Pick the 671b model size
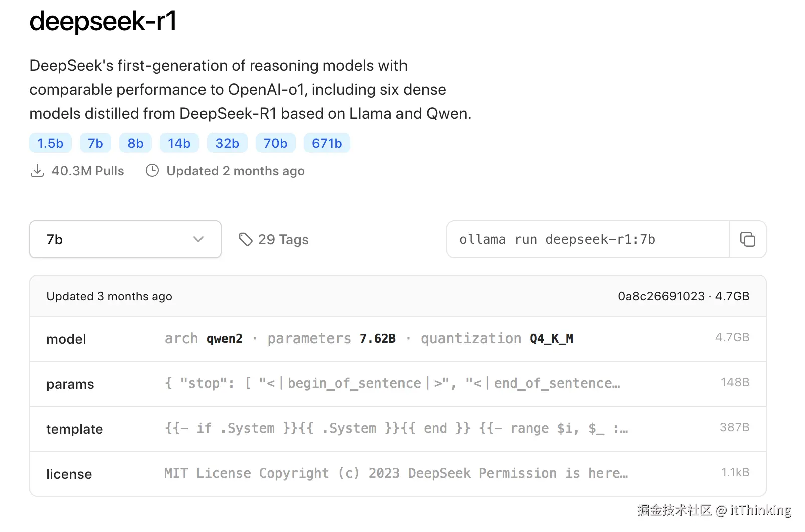Viewport: 805px width, 532px height. (x=327, y=143)
